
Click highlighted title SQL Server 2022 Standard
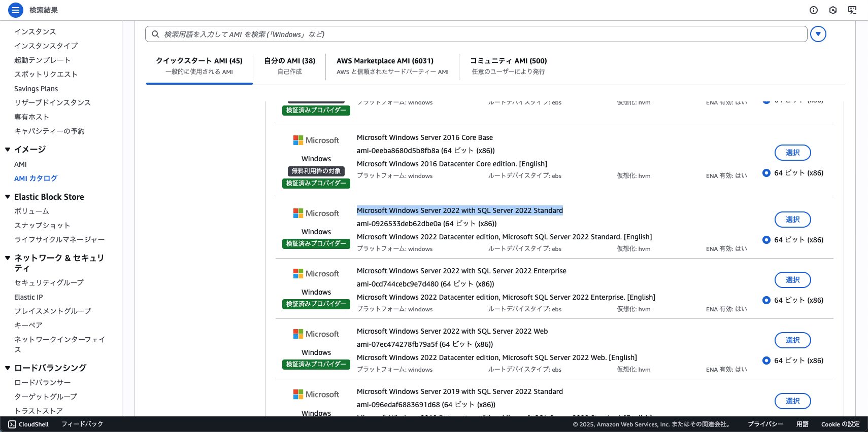[x=460, y=210]
